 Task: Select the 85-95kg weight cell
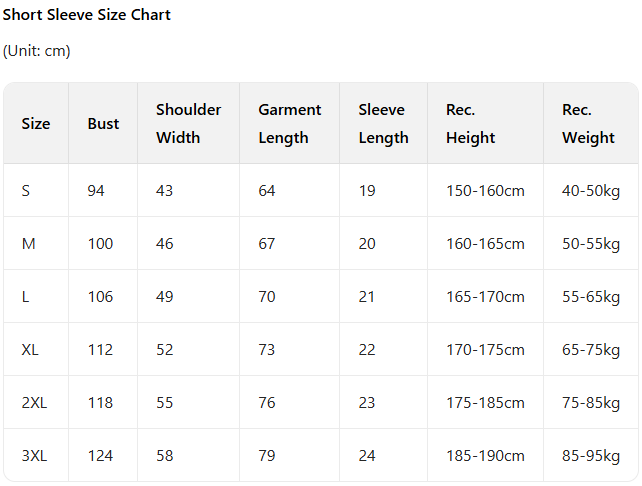[x=591, y=456]
